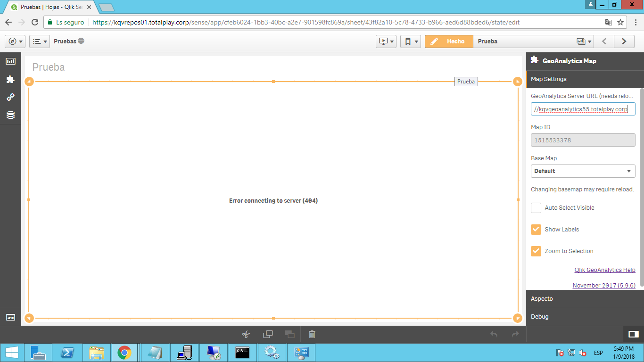Click the app info icon beside Pruebas

click(81, 41)
